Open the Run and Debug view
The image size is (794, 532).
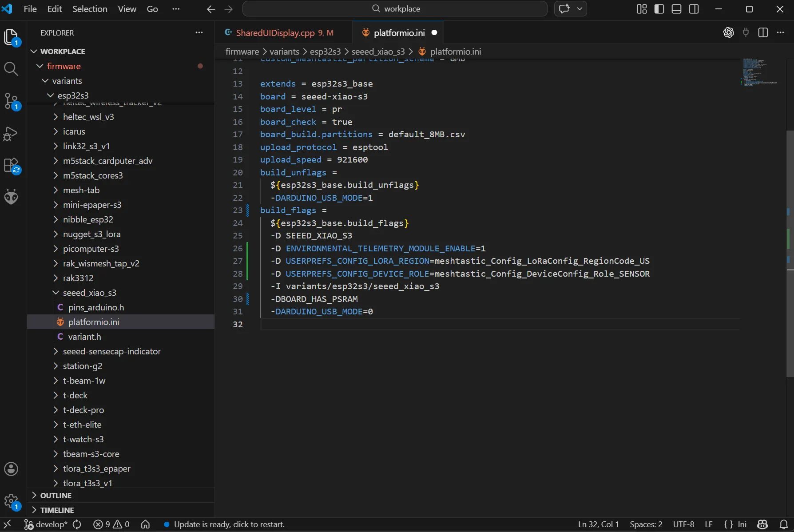[11, 133]
